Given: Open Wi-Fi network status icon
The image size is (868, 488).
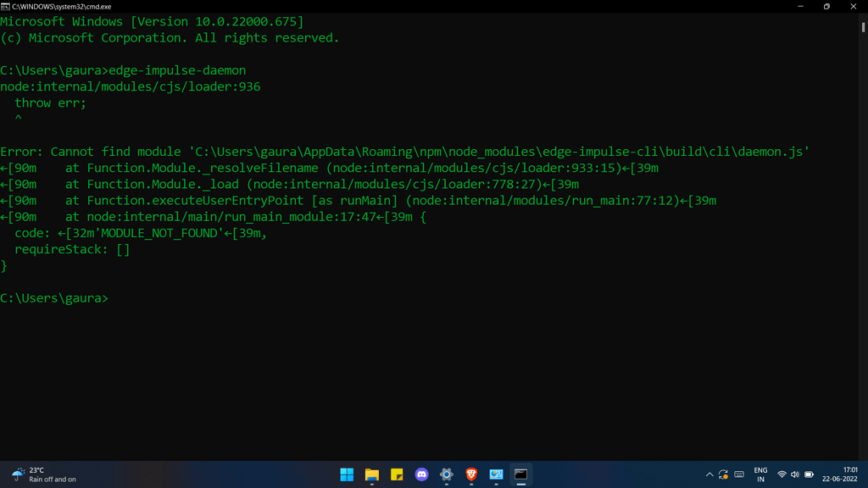Looking at the screenshot, I should [782, 474].
